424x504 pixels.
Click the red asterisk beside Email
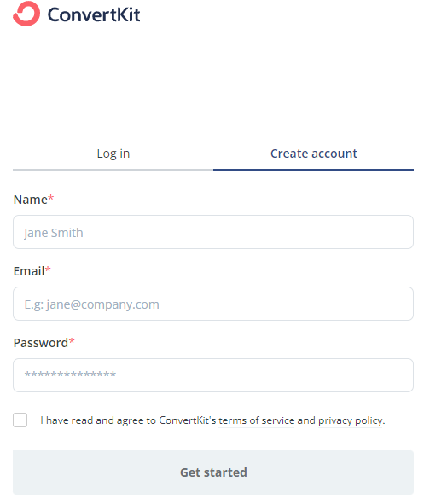pyautogui.click(x=48, y=269)
